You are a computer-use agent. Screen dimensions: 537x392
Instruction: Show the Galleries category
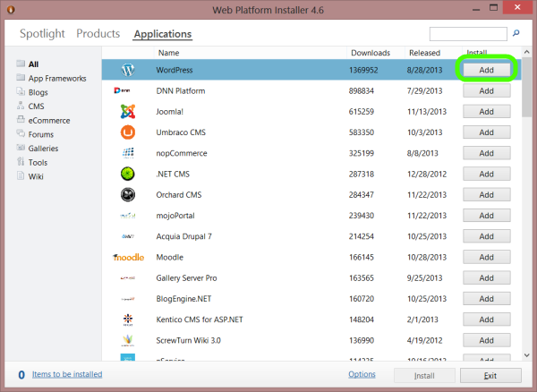coord(43,148)
